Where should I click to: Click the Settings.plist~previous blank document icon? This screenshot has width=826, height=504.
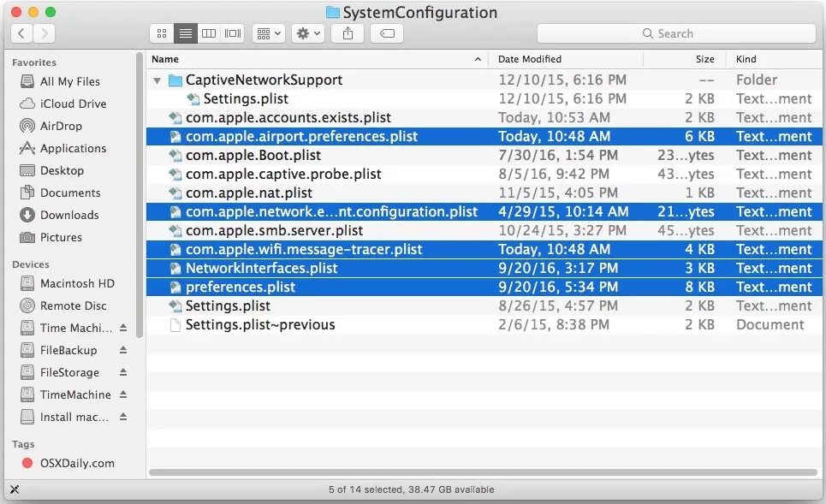tap(175, 325)
